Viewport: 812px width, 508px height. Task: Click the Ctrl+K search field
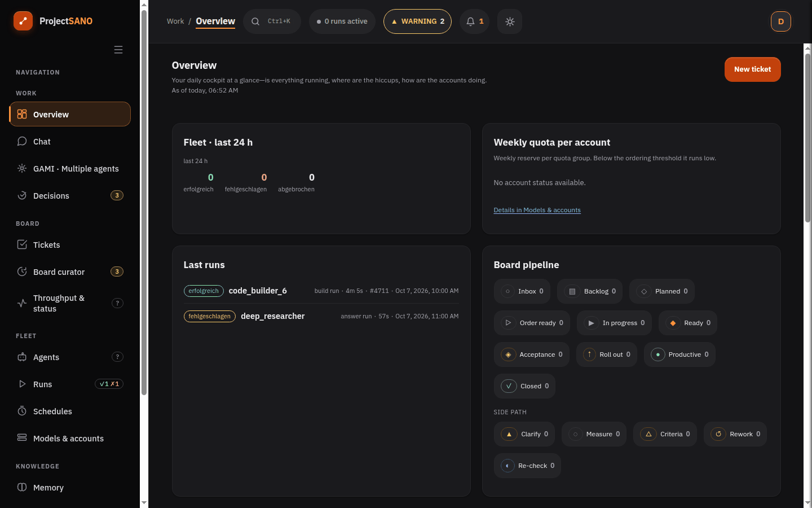tap(272, 21)
